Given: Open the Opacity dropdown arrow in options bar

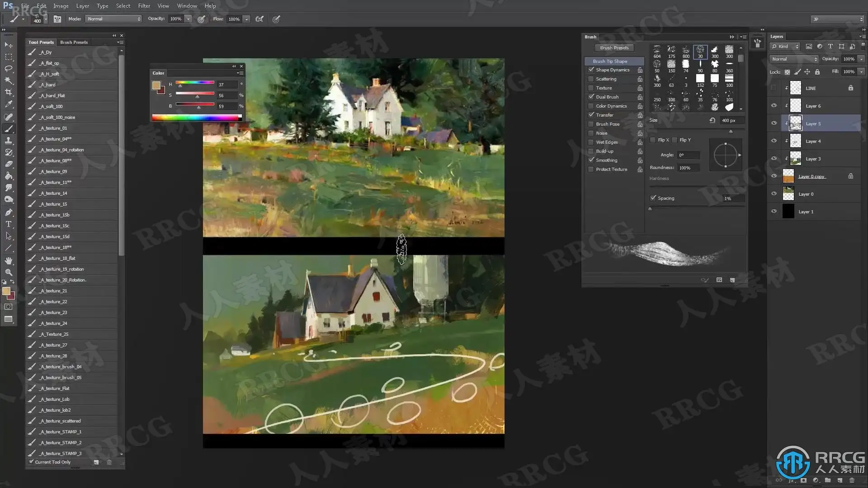Looking at the screenshot, I should tap(188, 19).
